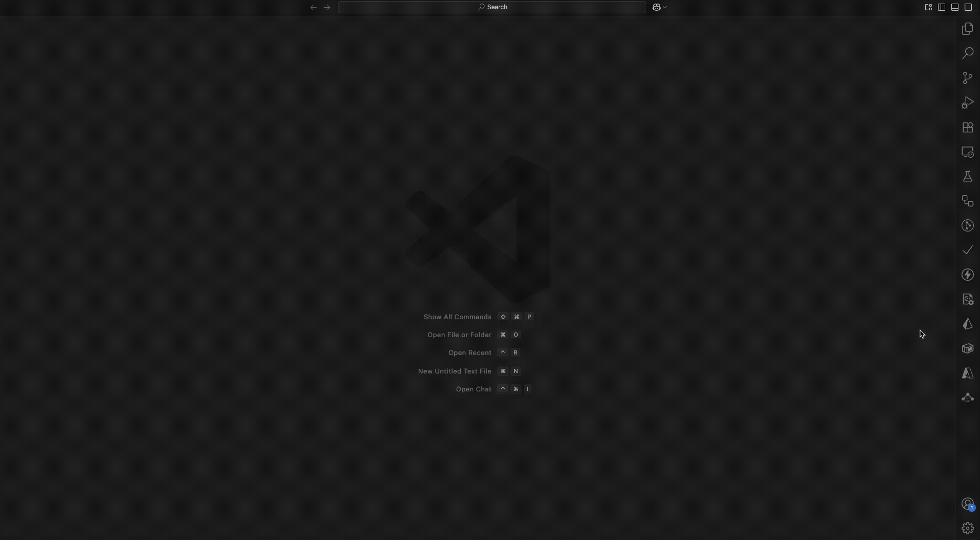This screenshot has width=980, height=540.
Task: Go back with the left arrow
Action: pyautogui.click(x=313, y=7)
